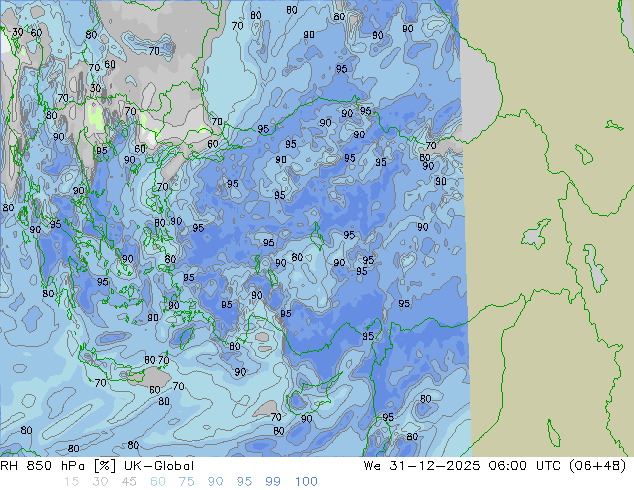Select the legend value 100
This screenshot has width=634, height=490.
(x=306, y=482)
